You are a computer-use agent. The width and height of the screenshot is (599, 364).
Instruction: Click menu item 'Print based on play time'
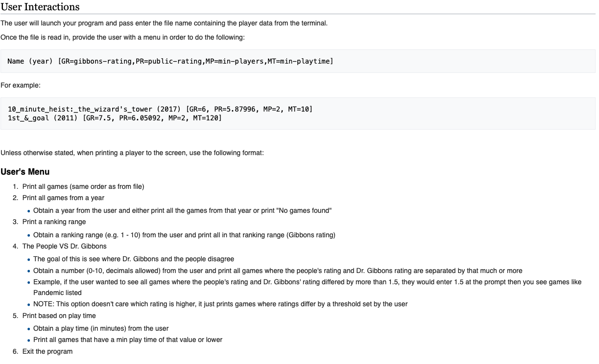click(59, 316)
